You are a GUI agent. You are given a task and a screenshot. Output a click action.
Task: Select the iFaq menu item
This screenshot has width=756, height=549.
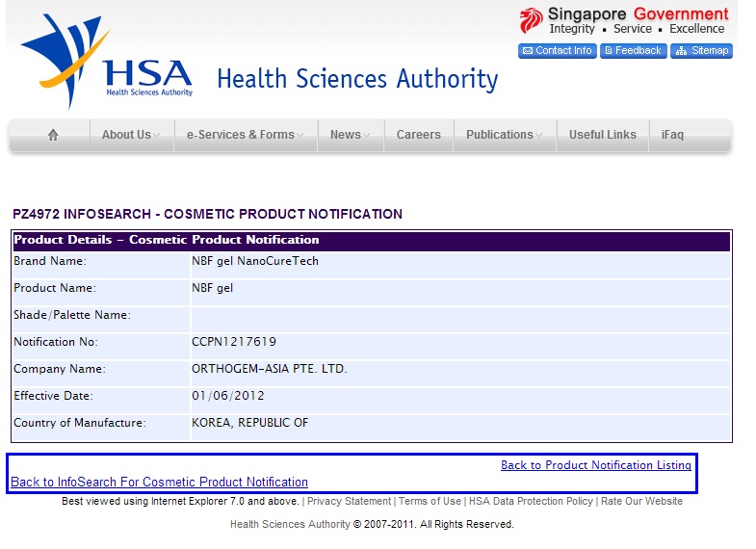coord(672,136)
